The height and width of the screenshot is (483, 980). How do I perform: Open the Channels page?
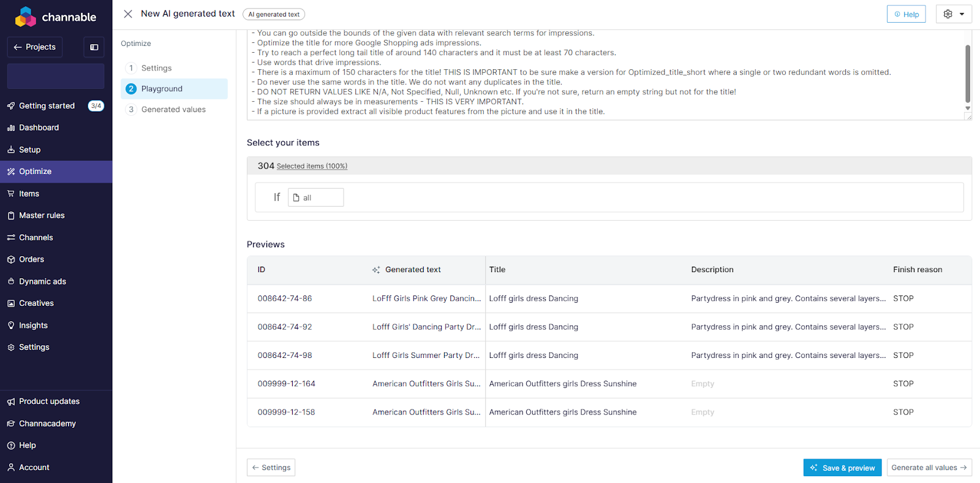[36, 237]
